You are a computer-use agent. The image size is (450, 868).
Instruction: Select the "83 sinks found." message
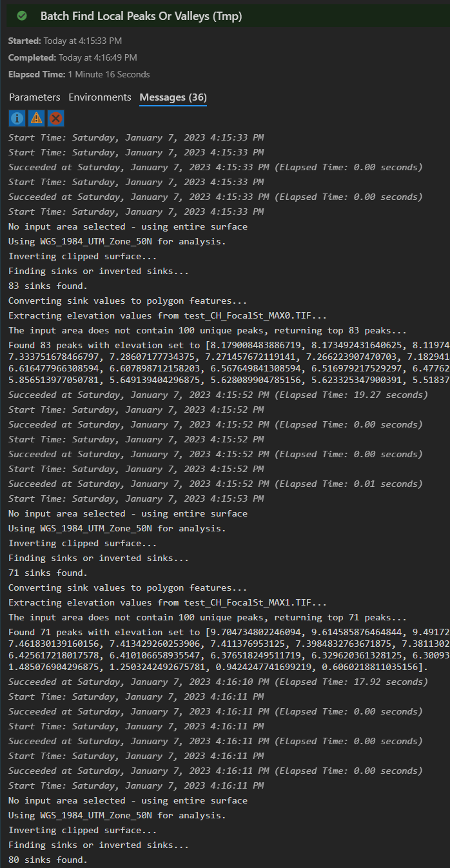(x=48, y=286)
